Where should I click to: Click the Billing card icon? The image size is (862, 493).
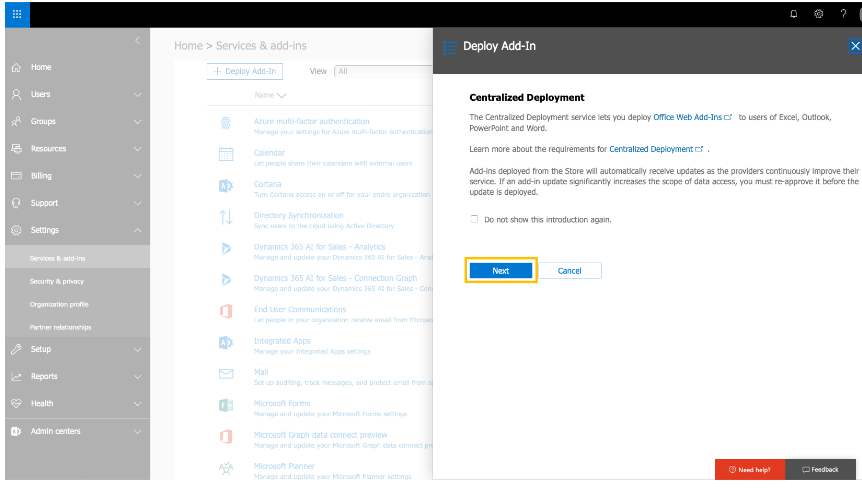click(16, 176)
